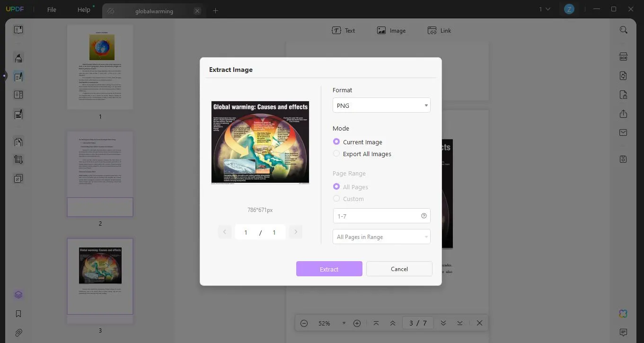Send the file by email icon

click(624, 133)
